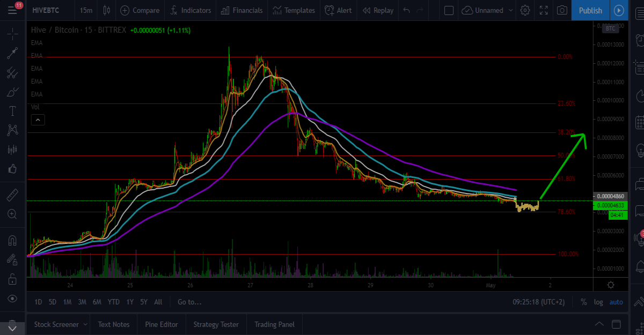644x335 pixels.
Task: Open the 15m interval dropdown
Action: [86, 10]
